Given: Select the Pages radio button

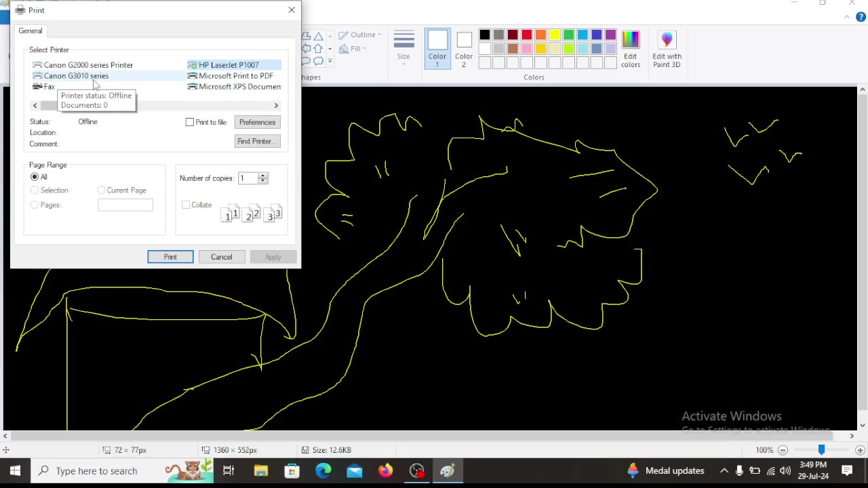Looking at the screenshot, I should [x=35, y=205].
